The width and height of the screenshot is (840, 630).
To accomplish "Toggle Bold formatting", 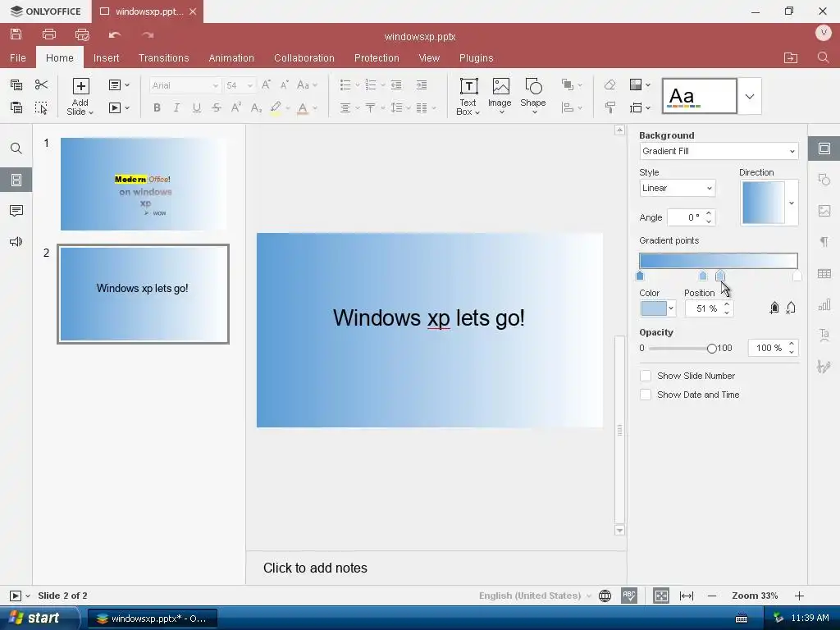I will pos(157,107).
